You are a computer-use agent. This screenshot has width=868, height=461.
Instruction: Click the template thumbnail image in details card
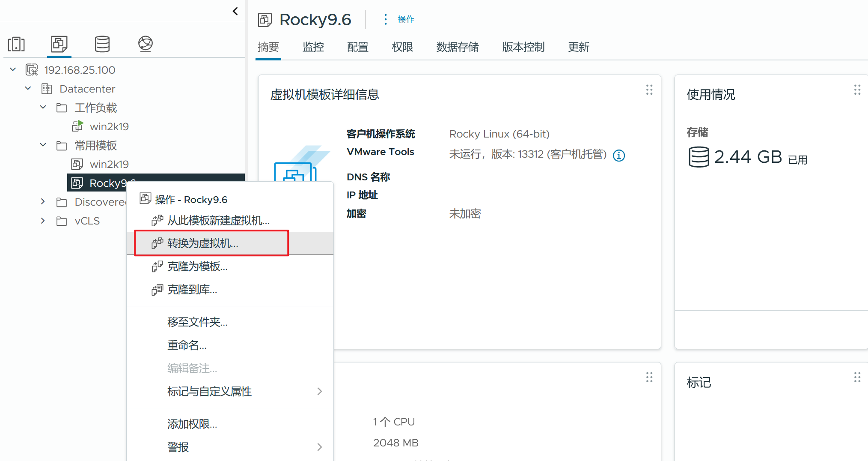(302, 163)
